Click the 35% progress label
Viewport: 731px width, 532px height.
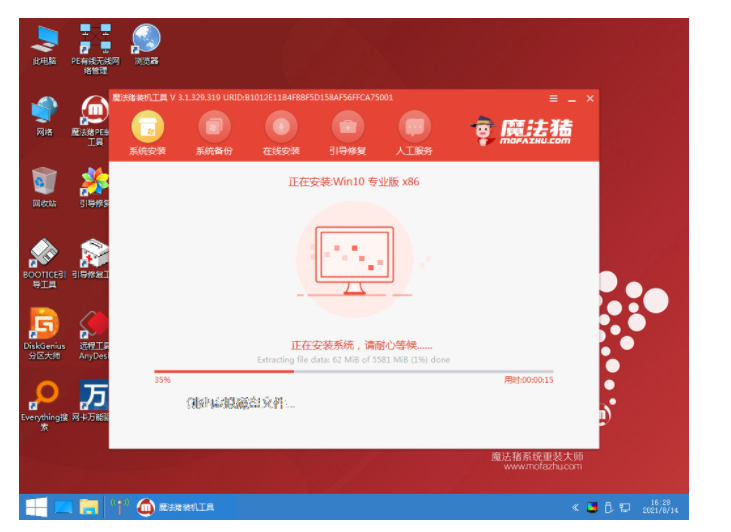[x=163, y=380]
